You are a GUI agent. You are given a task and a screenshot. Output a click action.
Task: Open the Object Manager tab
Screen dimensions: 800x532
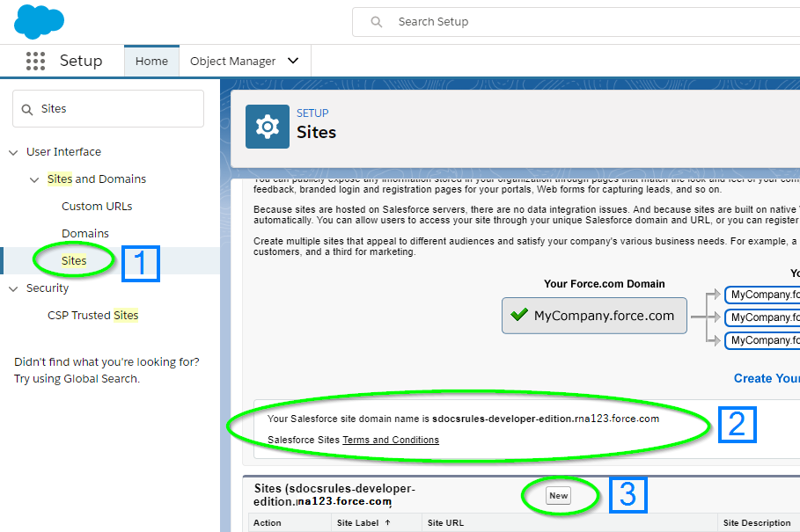(232, 62)
